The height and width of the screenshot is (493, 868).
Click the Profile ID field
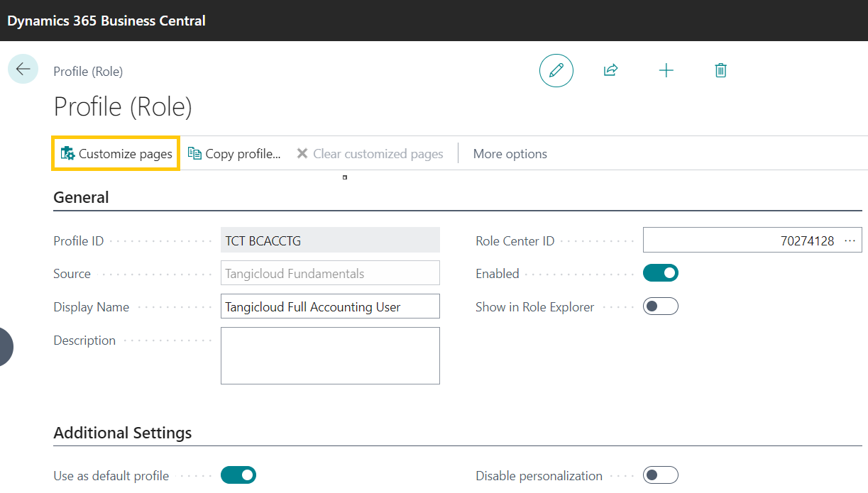[x=330, y=240]
